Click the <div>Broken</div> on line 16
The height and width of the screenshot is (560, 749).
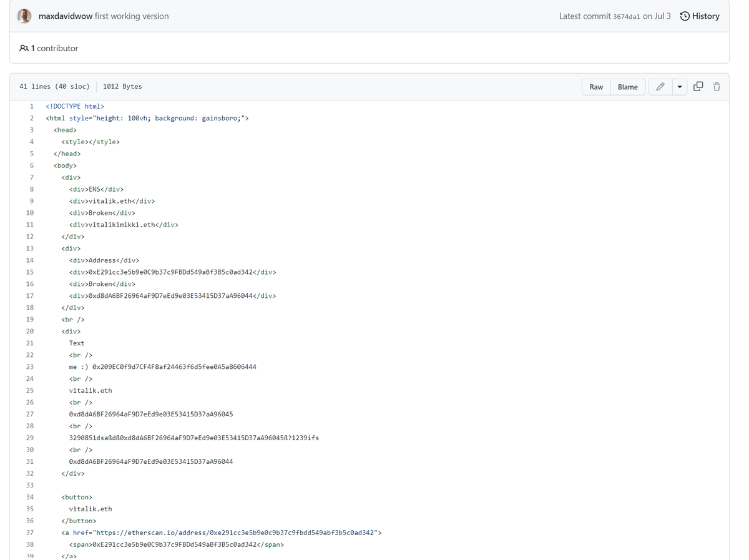pos(102,284)
